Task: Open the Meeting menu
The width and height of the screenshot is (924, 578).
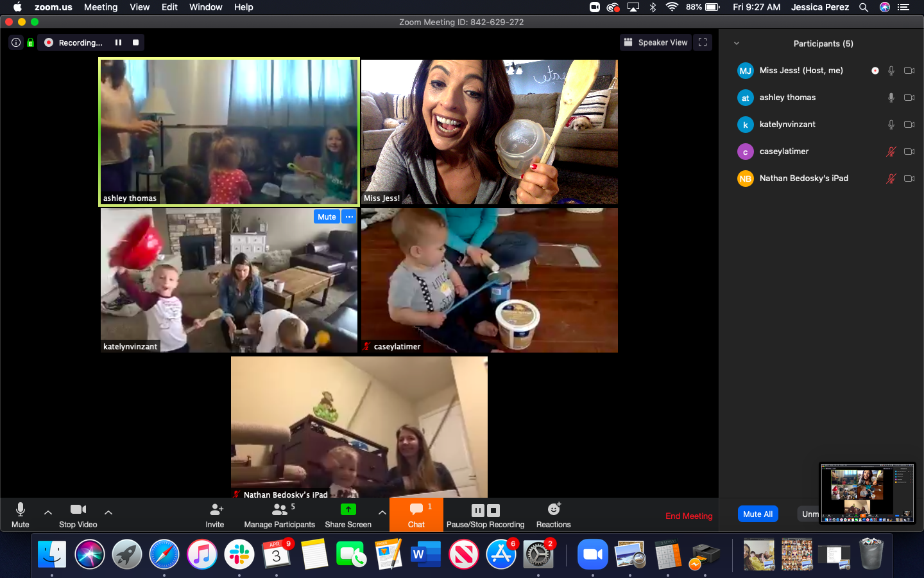Action: tap(101, 7)
